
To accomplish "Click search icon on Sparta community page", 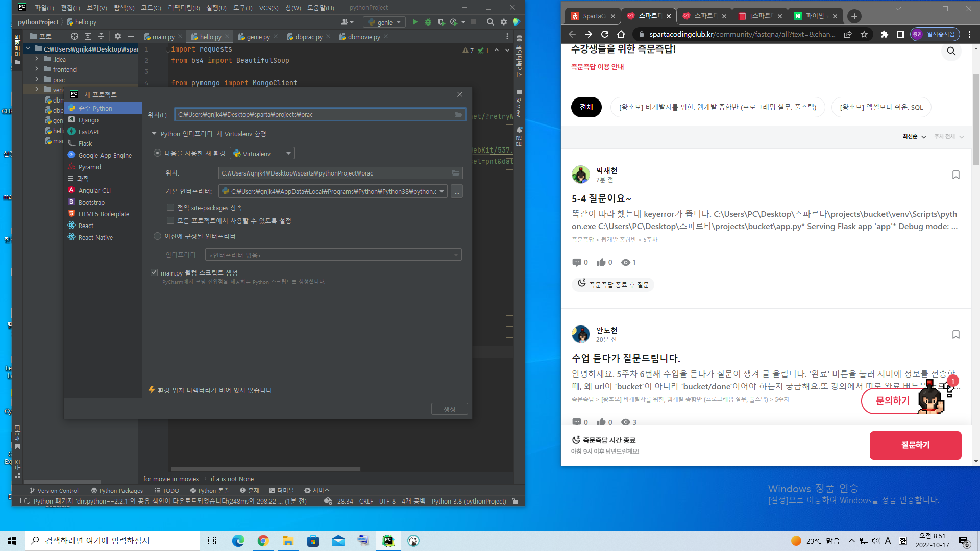I will [951, 51].
